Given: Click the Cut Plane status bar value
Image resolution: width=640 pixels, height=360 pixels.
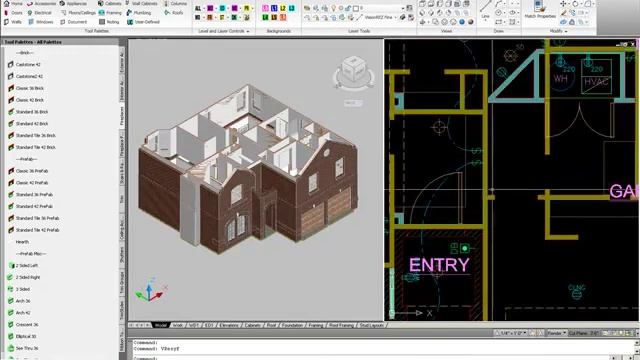Looking at the screenshot, I should click(584, 333).
